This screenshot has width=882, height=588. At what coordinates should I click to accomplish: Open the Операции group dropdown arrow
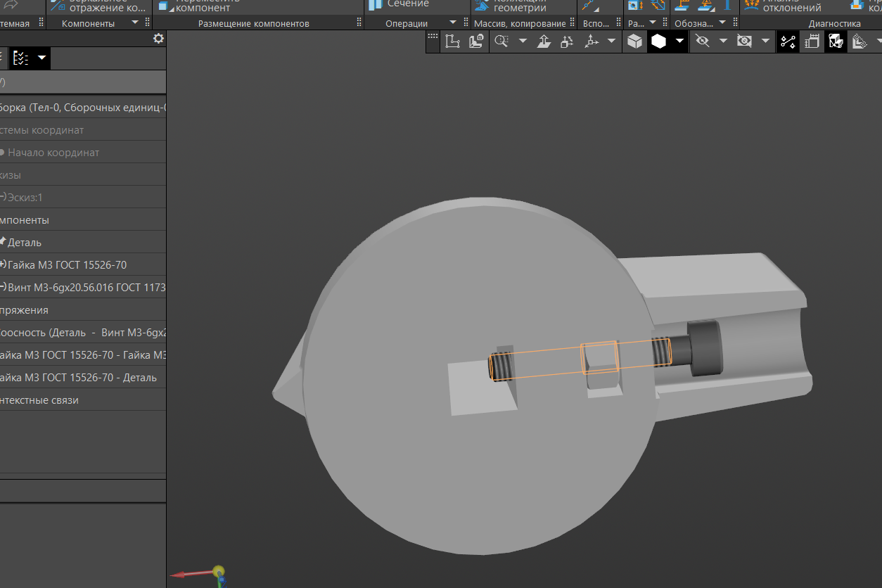453,23
